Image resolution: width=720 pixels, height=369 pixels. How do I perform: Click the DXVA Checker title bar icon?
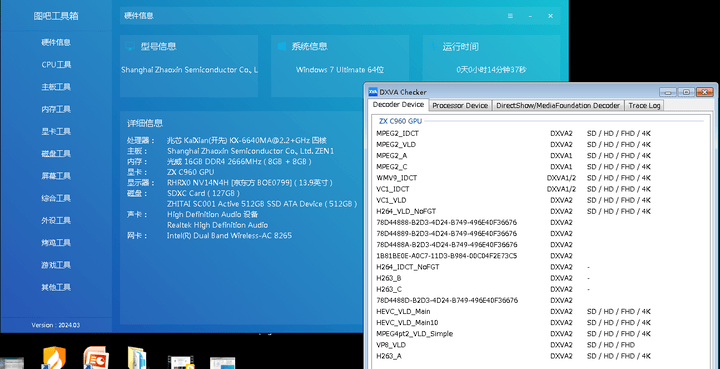373,92
